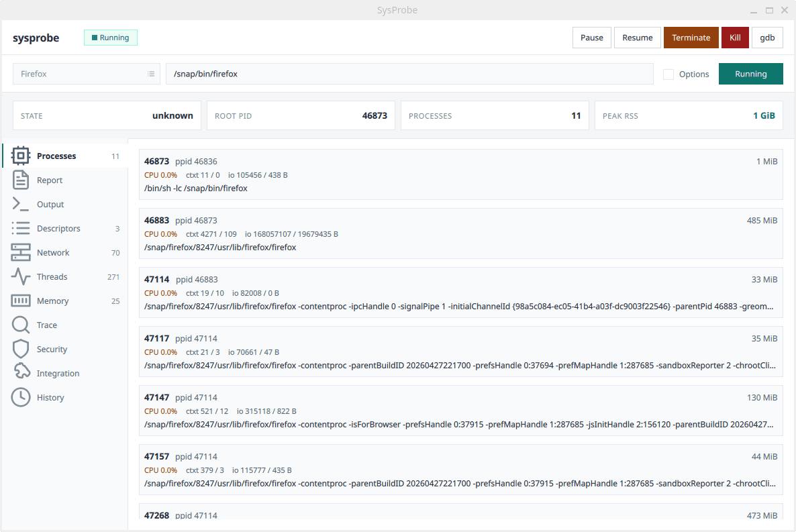
Task: Click the STATE value unknown
Action: tap(172, 116)
